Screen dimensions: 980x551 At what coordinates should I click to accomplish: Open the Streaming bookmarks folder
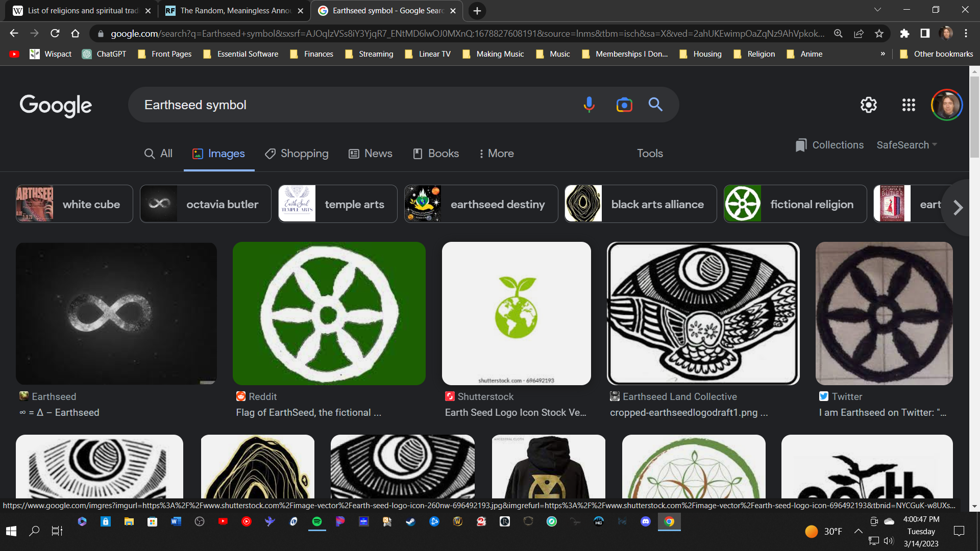point(369,54)
